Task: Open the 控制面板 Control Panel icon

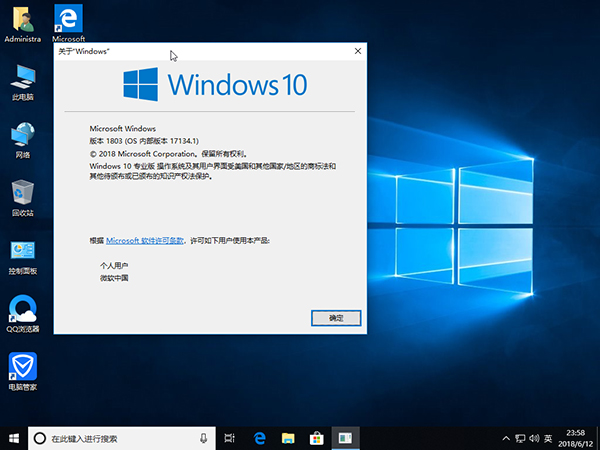Action: pos(23,258)
